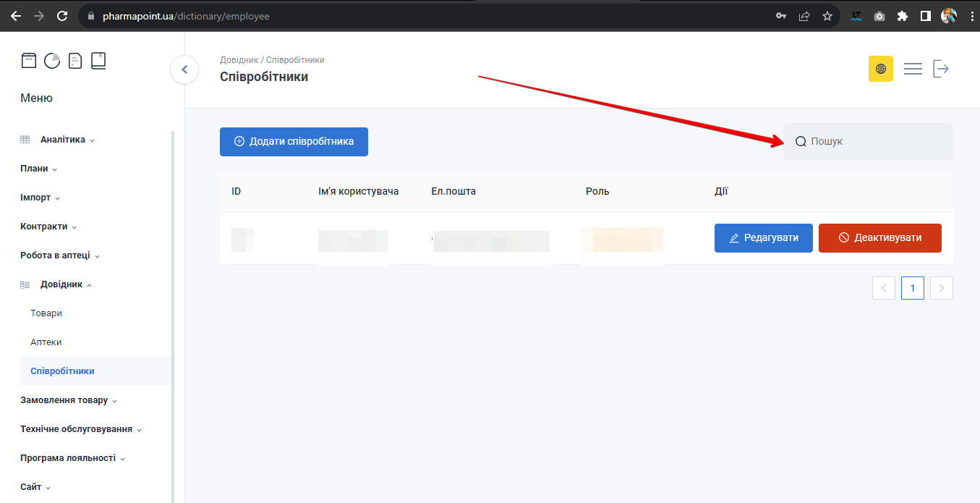980x503 pixels.
Task: Open the browser Extensions puzzle icon
Action: 902,16
